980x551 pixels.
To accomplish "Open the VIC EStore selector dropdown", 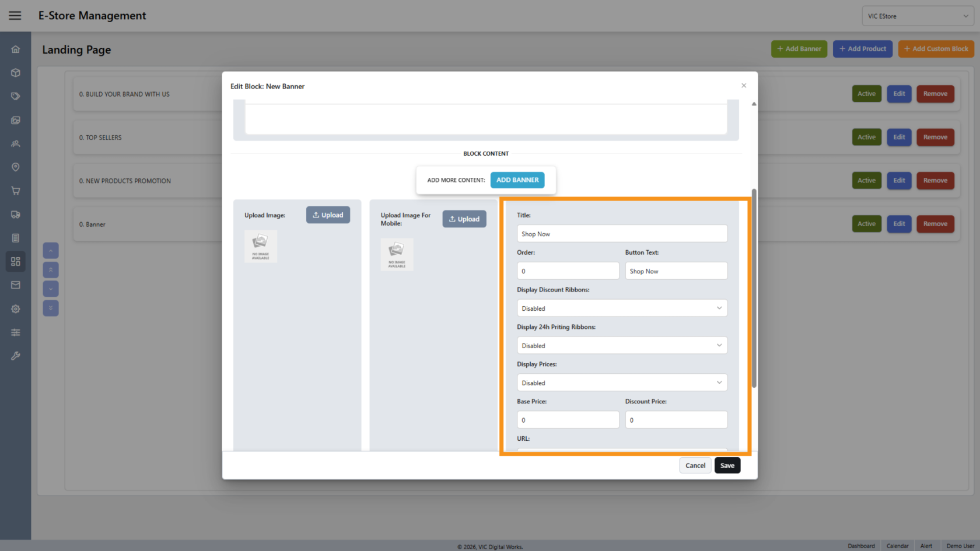I will coord(918,16).
